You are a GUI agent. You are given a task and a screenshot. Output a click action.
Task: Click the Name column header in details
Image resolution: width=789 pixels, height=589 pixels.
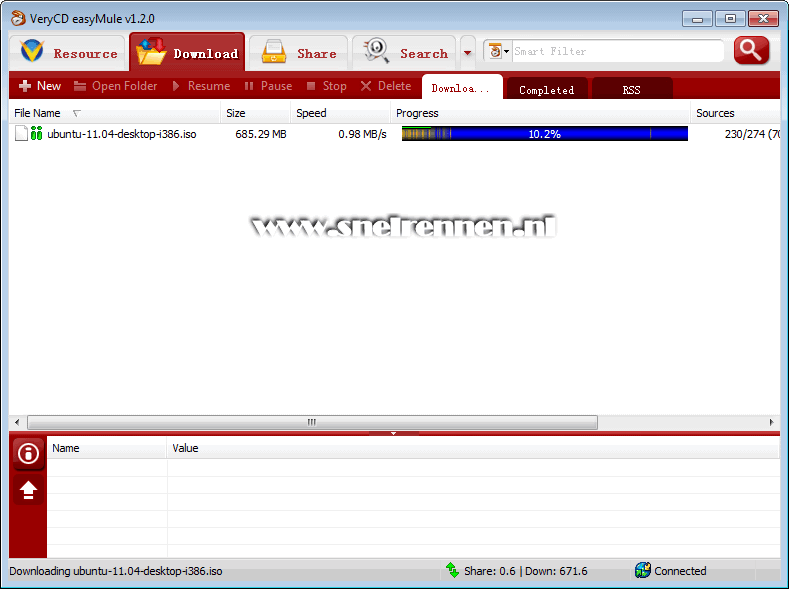[x=107, y=448]
